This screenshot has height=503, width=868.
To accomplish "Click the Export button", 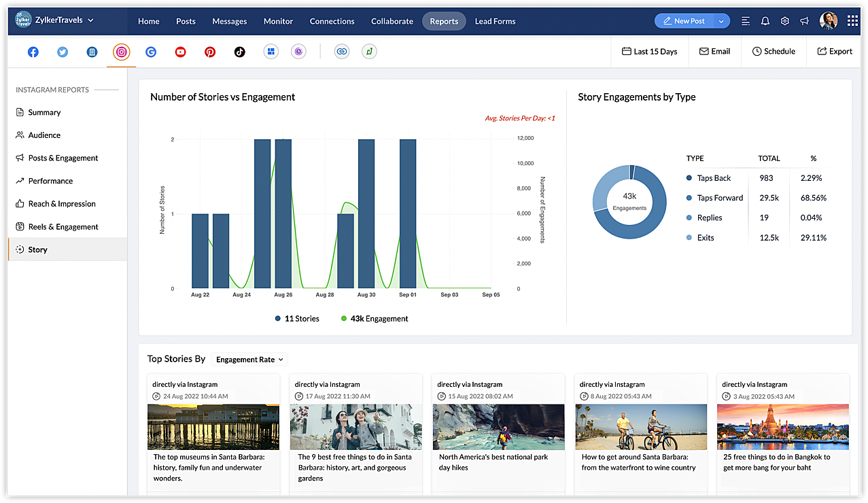I will [835, 52].
